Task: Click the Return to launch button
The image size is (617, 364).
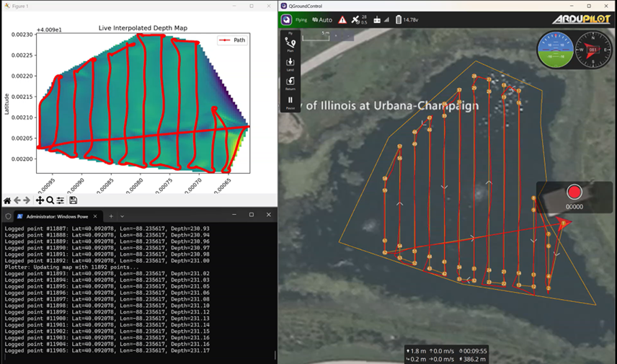Action: point(290,83)
